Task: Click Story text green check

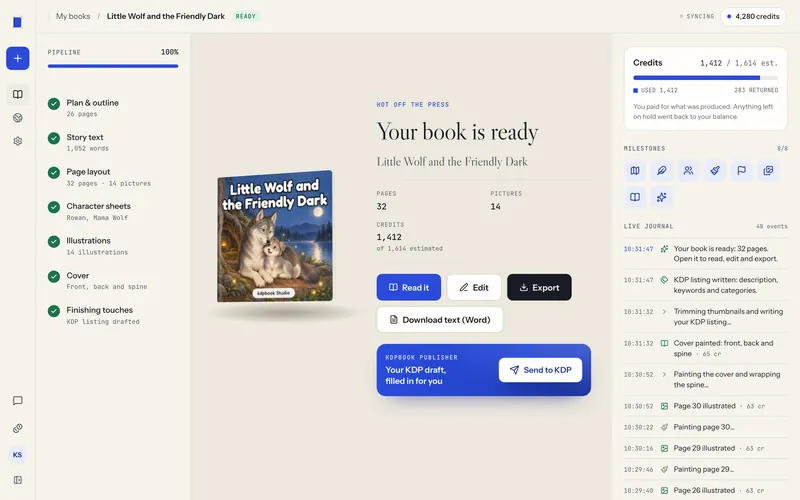Action: click(54, 138)
